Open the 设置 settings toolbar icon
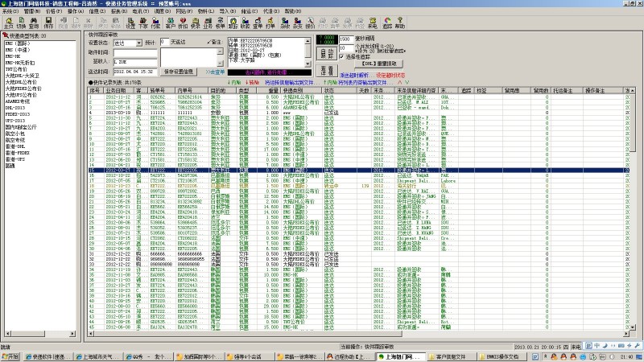Viewport: 644px width, 362px height. coord(130,23)
